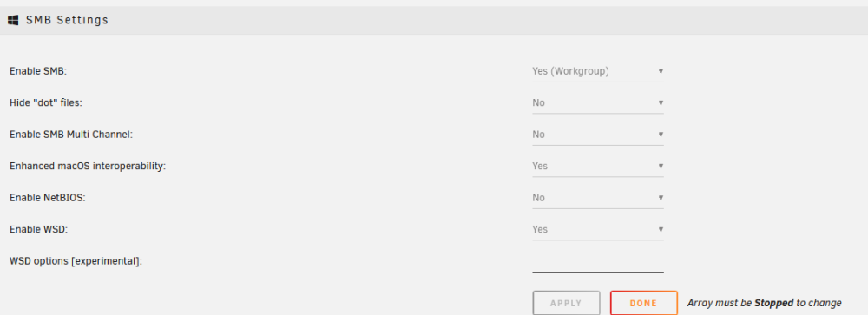Open the Enable SMB Multi Channel selector
The height and width of the screenshot is (315, 868).
click(598, 135)
